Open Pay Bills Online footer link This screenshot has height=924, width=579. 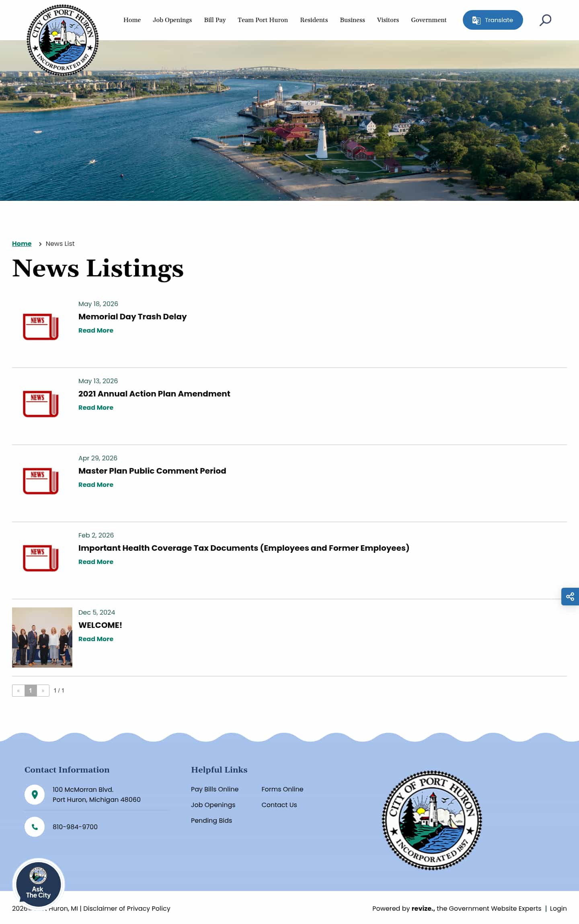point(215,789)
